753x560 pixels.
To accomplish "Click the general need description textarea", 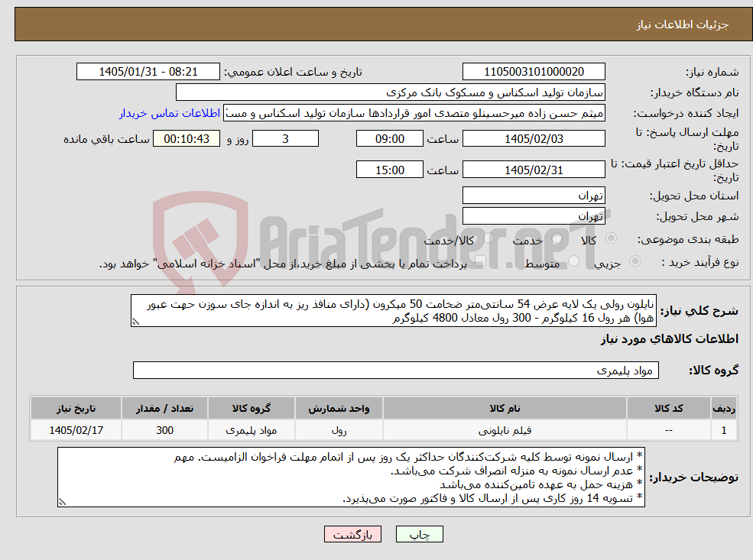I will tap(393, 311).
